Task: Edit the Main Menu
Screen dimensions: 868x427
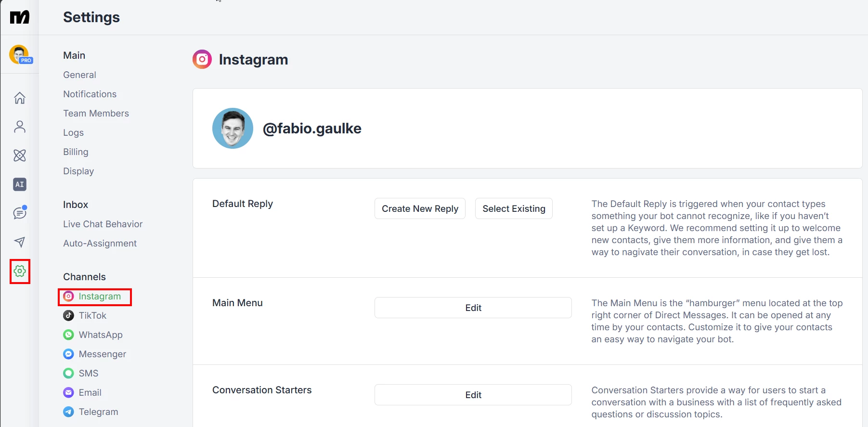Action: (473, 308)
